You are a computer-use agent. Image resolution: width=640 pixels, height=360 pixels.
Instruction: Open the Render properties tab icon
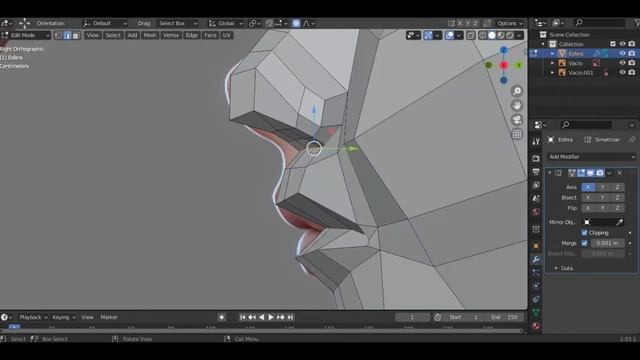536,158
